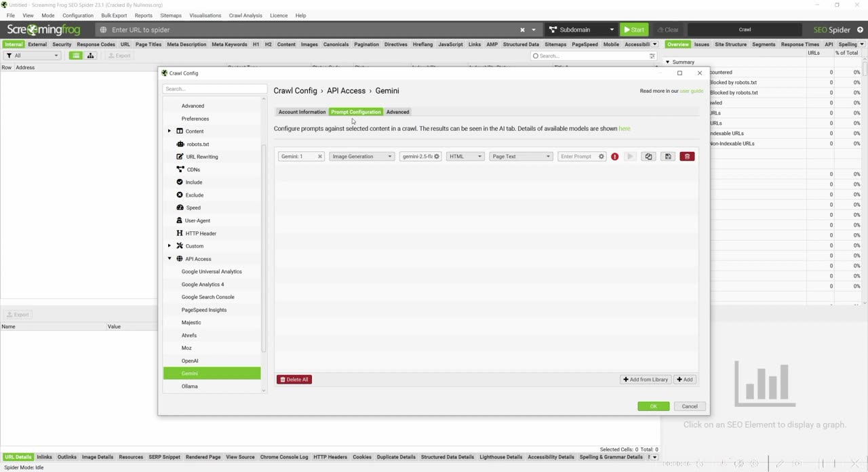The height and width of the screenshot is (472, 868).
Task: Collapse the API Access tree section
Action: pos(170,259)
